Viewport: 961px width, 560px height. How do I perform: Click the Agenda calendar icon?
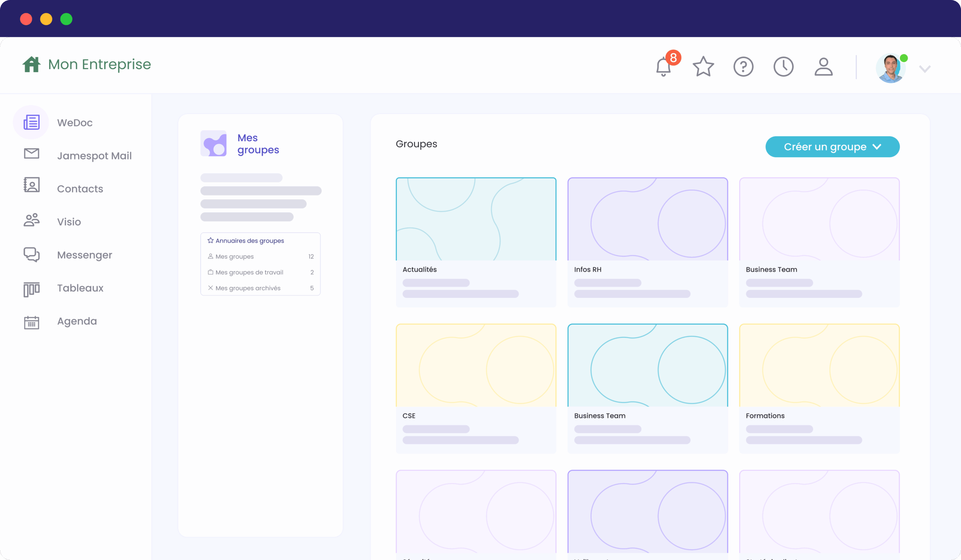point(31,322)
